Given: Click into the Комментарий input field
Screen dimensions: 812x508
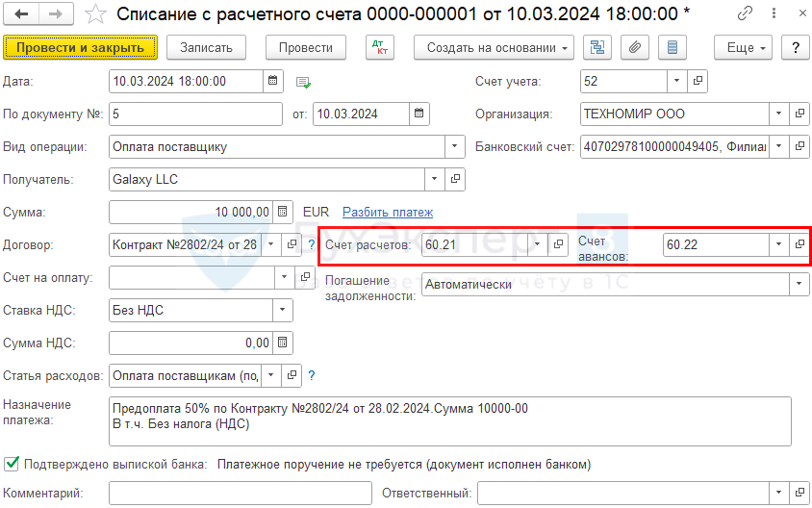Looking at the screenshot, I should 240,494.
